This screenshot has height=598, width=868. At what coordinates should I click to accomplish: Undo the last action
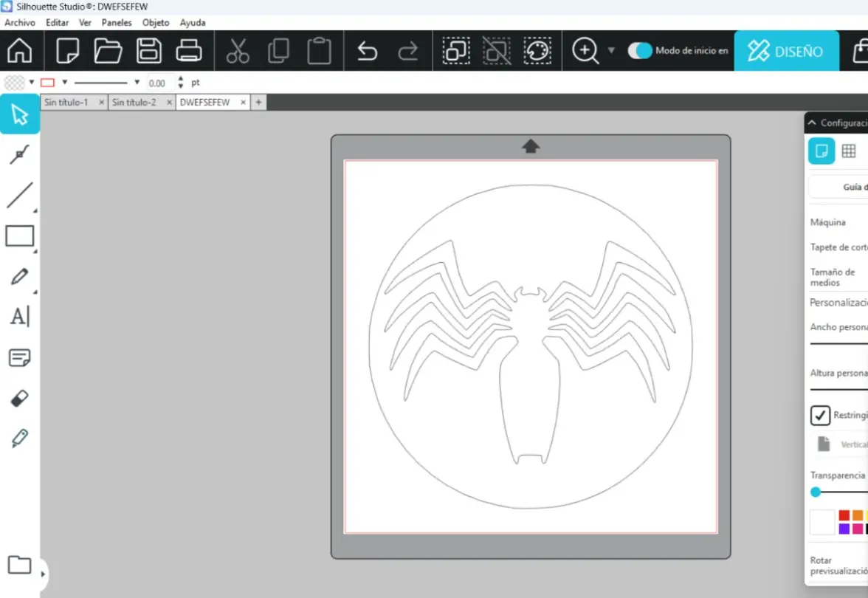[x=367, y=51]
